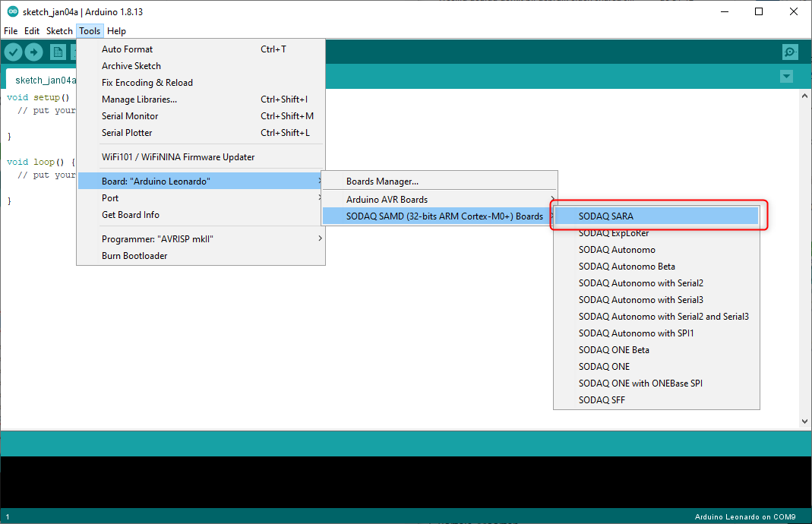Select the SODAQ Autonomo board

pos(656,250)
